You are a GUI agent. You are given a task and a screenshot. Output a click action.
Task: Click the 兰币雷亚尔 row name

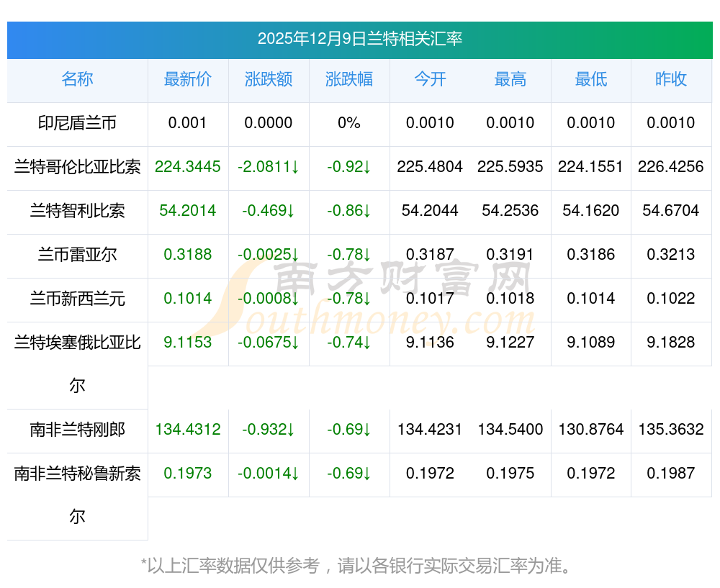tap(77, 255)
